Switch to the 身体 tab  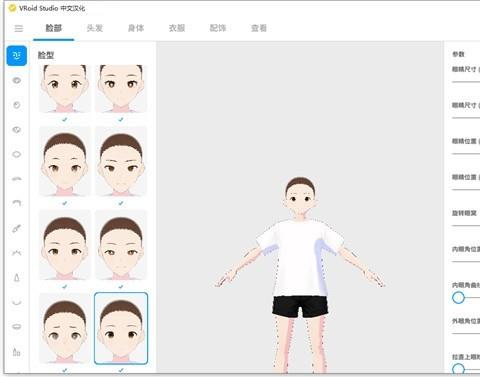point(136,28)
